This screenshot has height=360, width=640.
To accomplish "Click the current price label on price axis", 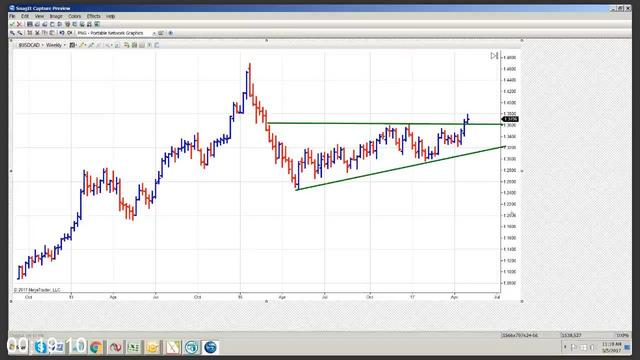I will tap(510, 119).
